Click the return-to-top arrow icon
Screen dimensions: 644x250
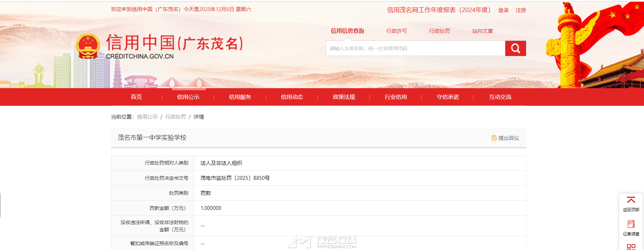point(631,201)
